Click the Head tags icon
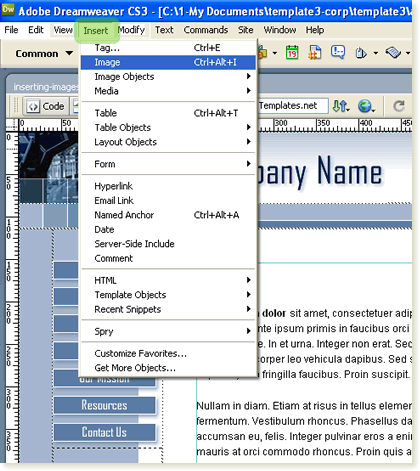 click(x=361, y=53)
